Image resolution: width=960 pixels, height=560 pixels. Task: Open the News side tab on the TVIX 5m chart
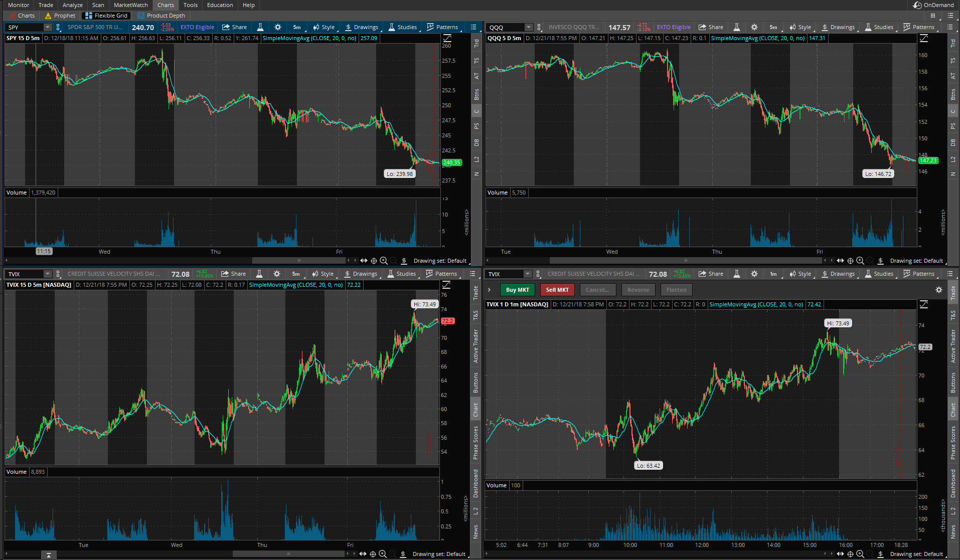pyautogui.click(x=475, y=532)
